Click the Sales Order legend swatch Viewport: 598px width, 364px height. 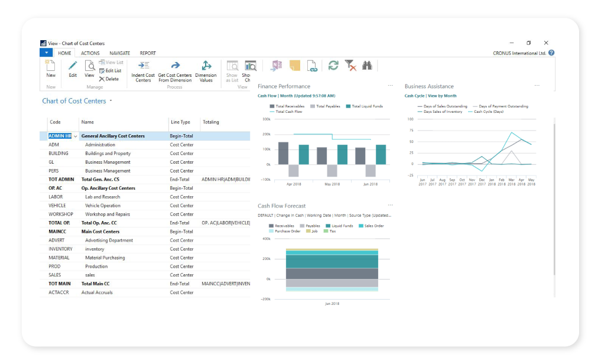[361, 226]
